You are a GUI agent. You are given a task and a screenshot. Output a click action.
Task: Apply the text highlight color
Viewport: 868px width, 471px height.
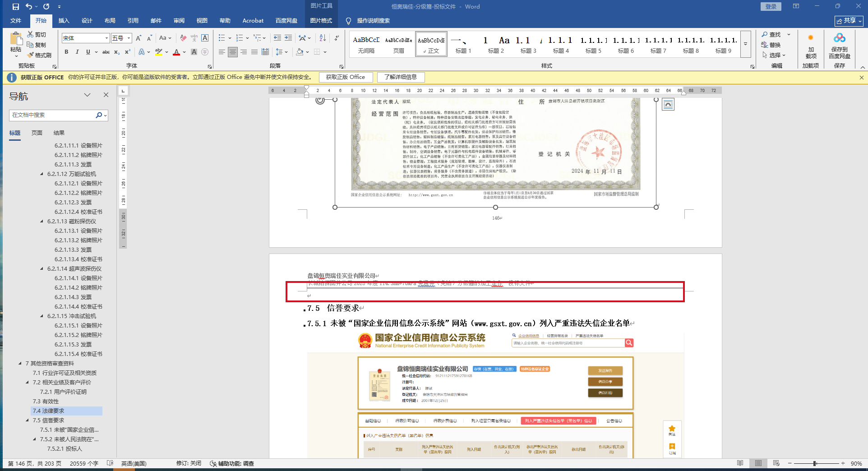click(158, 52)
